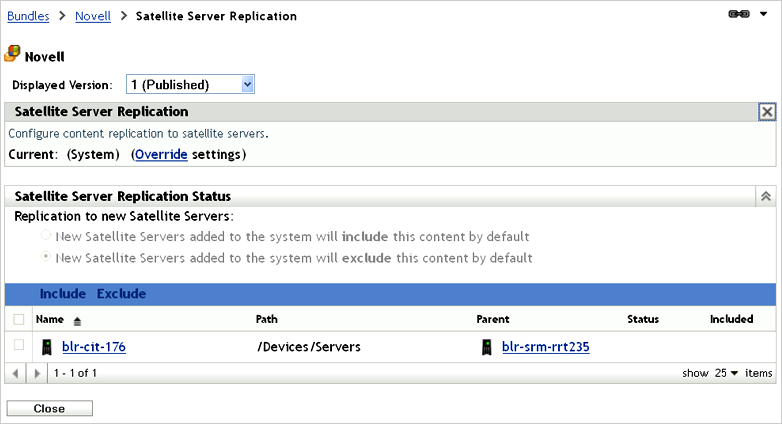Tick the blr-cit-176 row checkbox
The width and height of the screenshot is (782, 424).
tap(19, 345)
